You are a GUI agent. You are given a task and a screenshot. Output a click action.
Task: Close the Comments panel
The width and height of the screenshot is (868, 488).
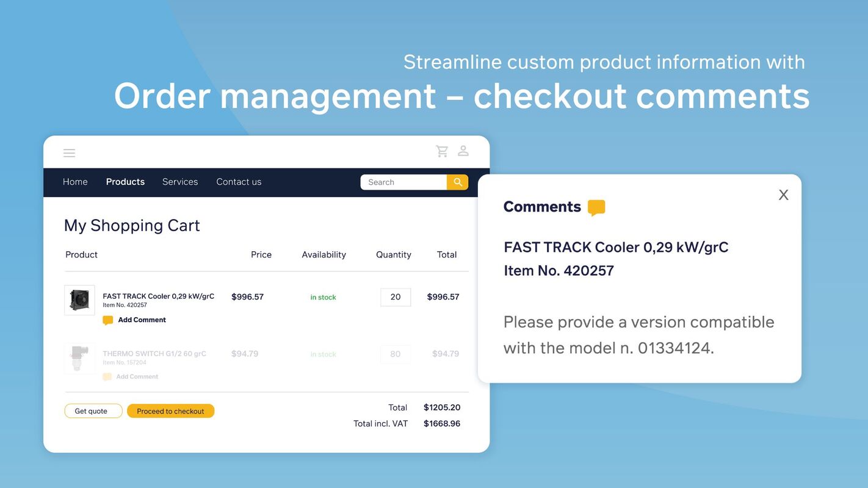point(783,194)
